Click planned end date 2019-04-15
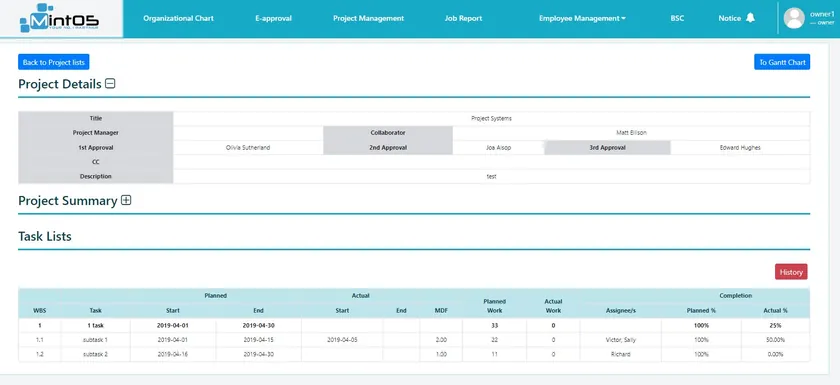The width and height of the screenshot is (840, 385). 258,339
